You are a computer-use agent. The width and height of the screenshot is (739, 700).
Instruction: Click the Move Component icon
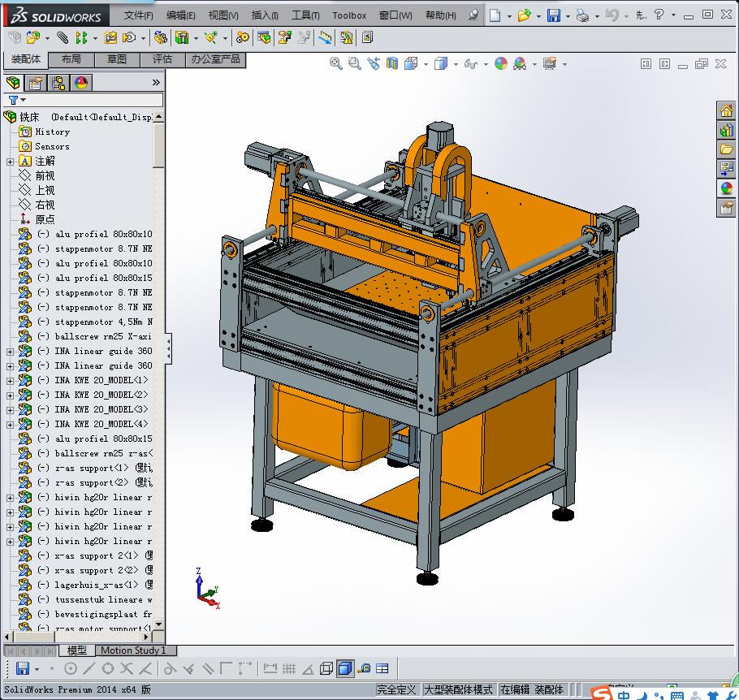128,37
